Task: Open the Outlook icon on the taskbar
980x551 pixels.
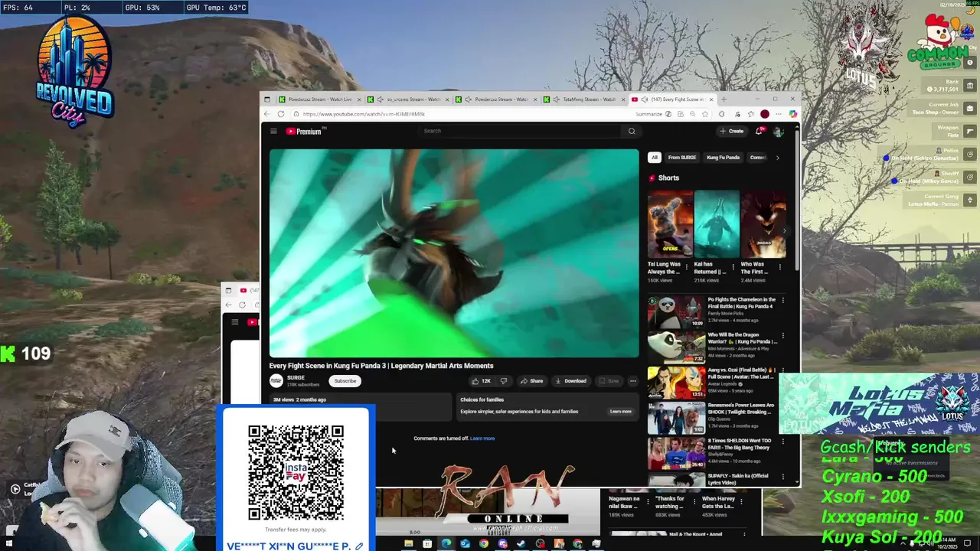Action: click(x=465, y=544)
